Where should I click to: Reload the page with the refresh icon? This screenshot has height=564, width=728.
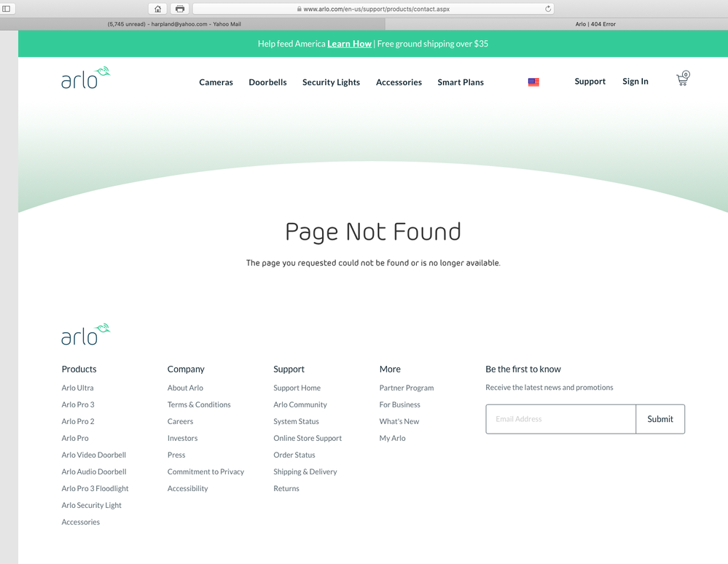[548, 9]
